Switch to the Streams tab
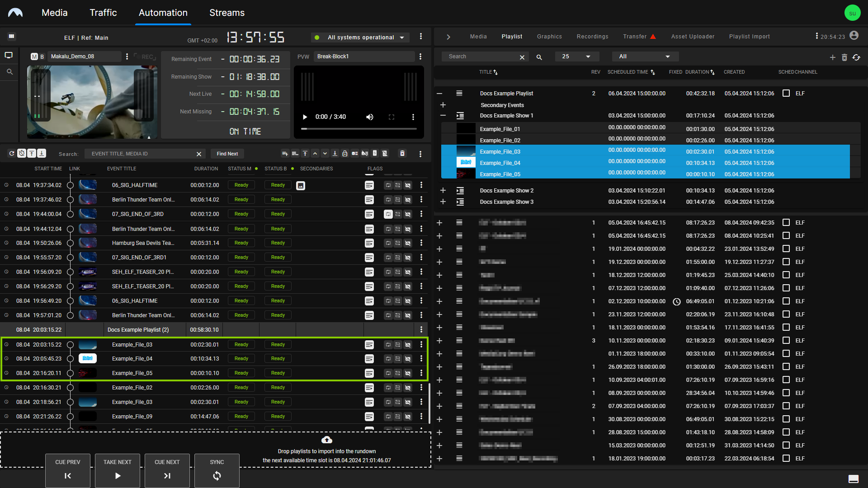868x488 pixels. pos(226,13)
